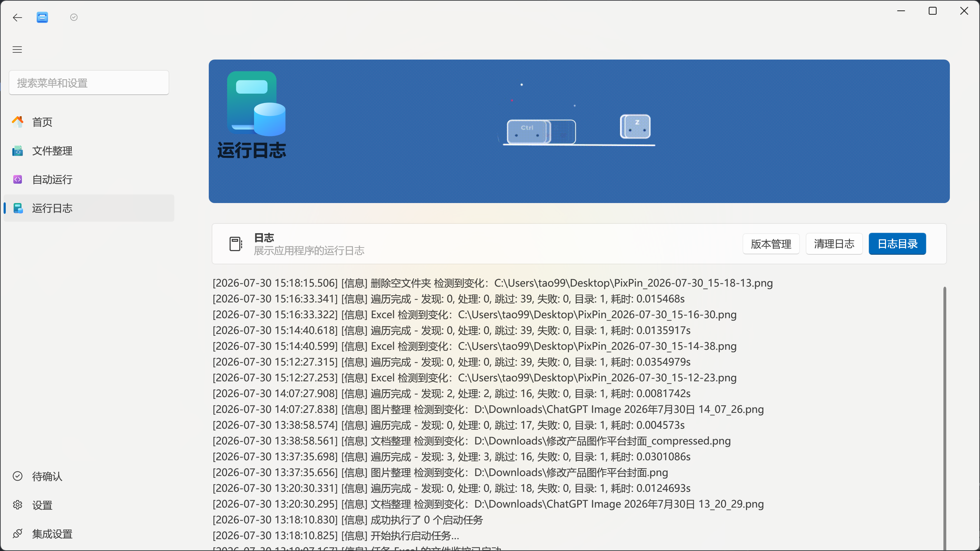
Task: Open the 日志目录 folder button
Action: 897,244
